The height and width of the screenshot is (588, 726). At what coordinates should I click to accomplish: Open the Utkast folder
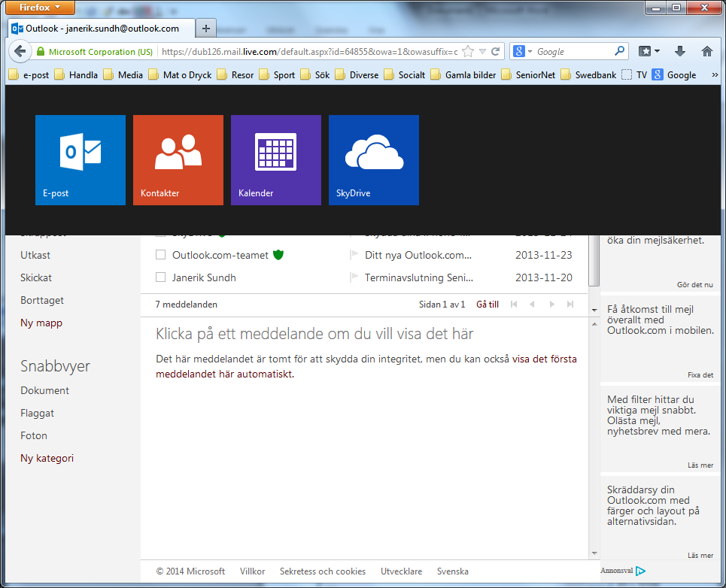[x=35, y=255]
